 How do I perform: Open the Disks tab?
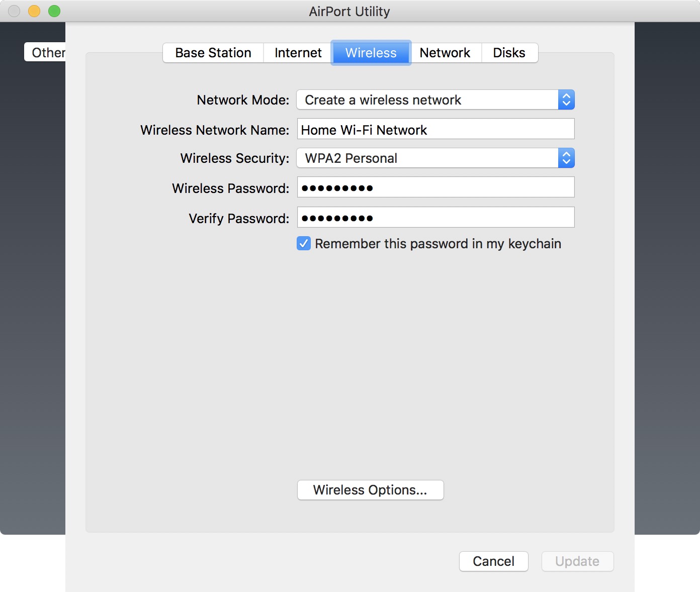pyautogui.click(x=509, y=53)
